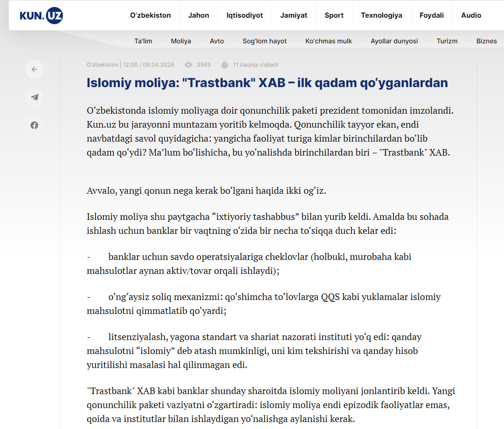
Task: Select the Audio section
Action: pyautogui.click(x=471, y=15)
